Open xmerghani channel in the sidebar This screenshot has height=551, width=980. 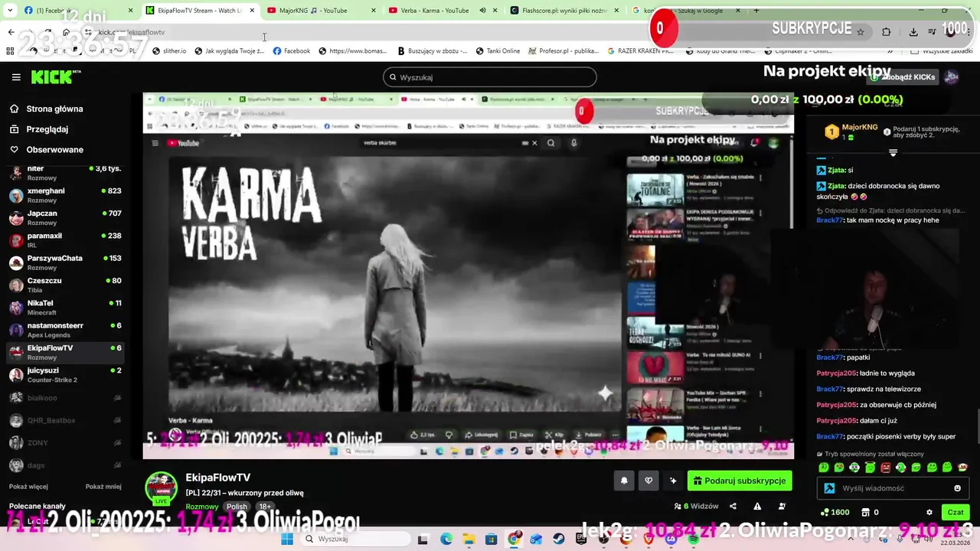coord(65,195)
